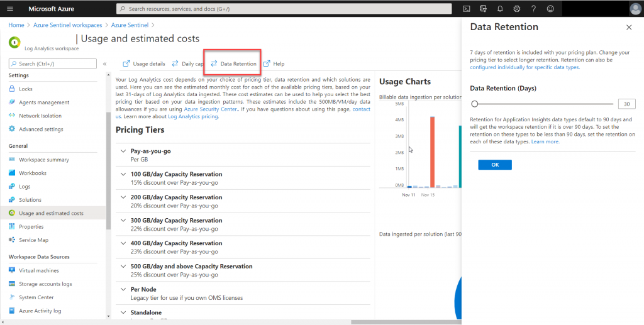Image resolution: width=644 pixels, height=325 pixels.
Task: Open the Log Analytics pricing link
Action: [193, 116]
